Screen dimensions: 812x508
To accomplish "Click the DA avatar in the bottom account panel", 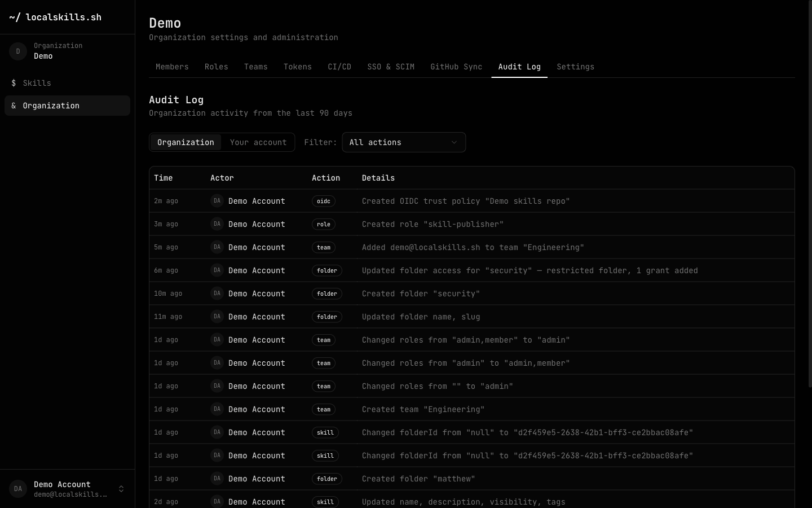I will (18, 489).
